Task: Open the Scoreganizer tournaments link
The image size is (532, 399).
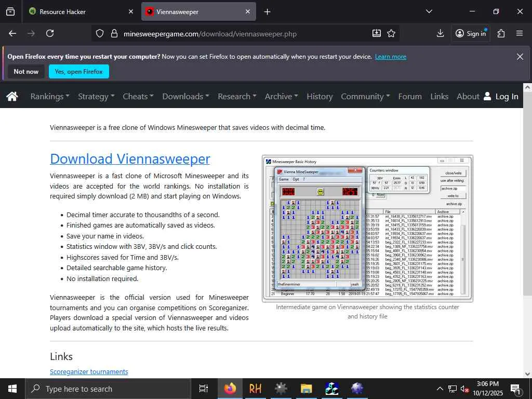Action: point(89,371)
